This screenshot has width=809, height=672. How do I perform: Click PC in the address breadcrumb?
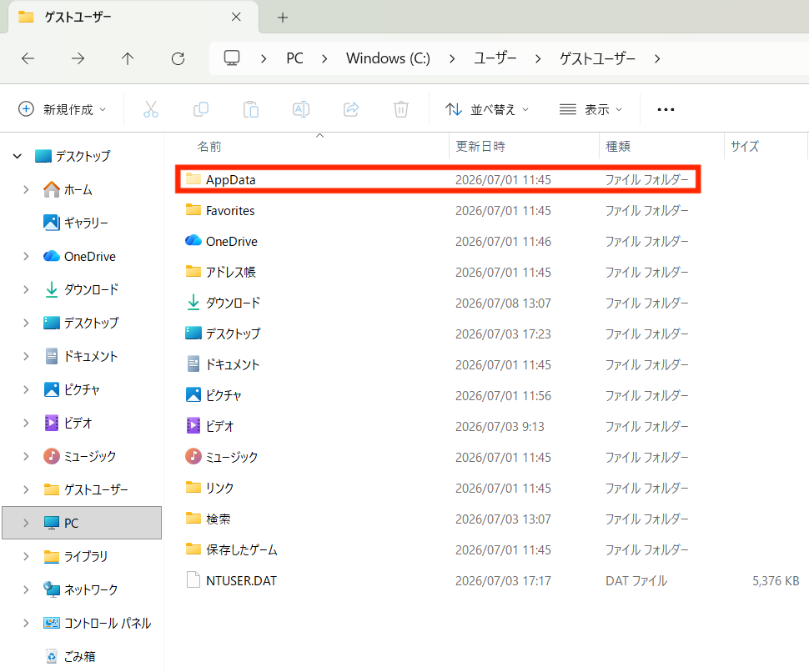(294, 58)
